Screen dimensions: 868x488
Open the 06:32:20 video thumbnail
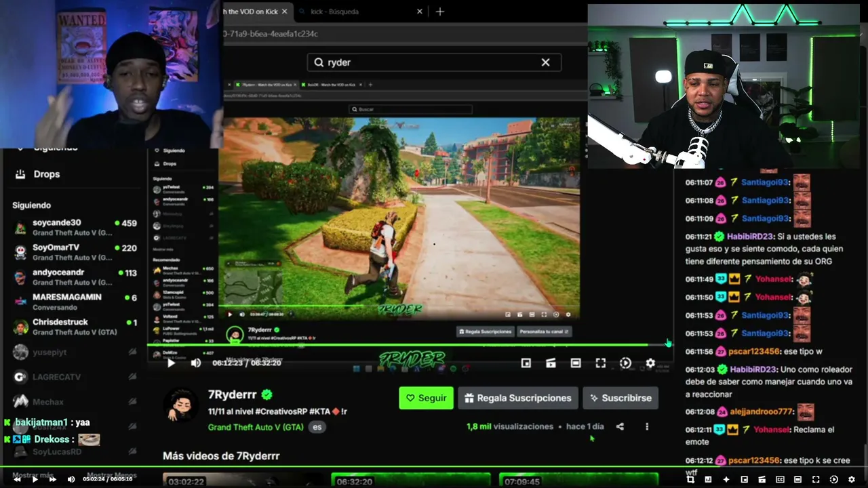(x=410, y=480)
